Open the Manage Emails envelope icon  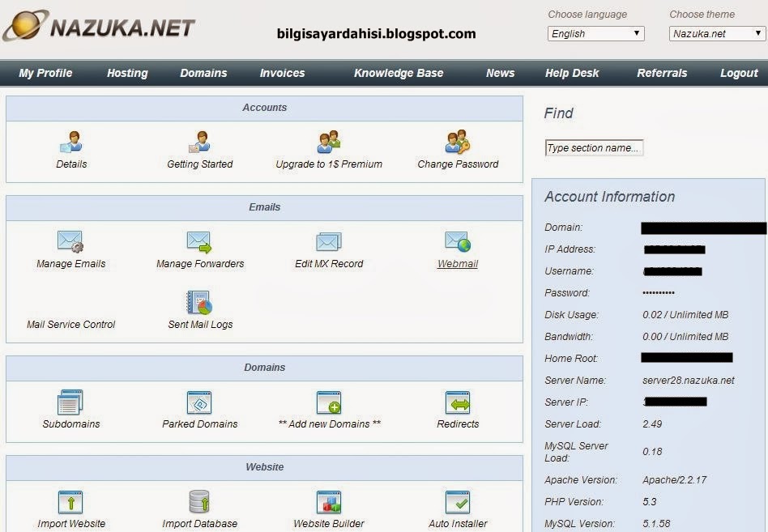[70, 241]
